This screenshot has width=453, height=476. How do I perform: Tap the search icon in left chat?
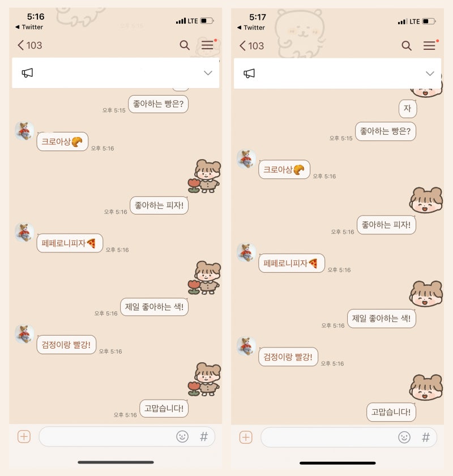(185, 45)
